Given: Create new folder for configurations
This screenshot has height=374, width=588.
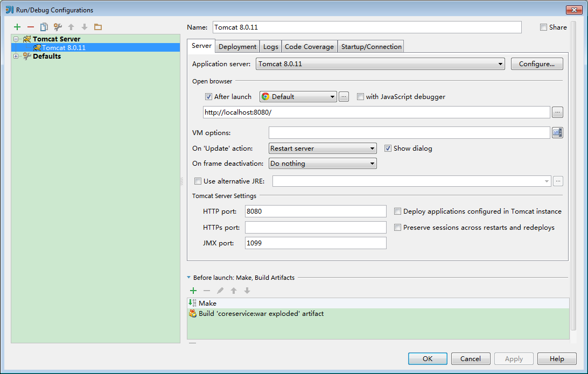Looking at the screenshot, I should [x=98, y=27].
